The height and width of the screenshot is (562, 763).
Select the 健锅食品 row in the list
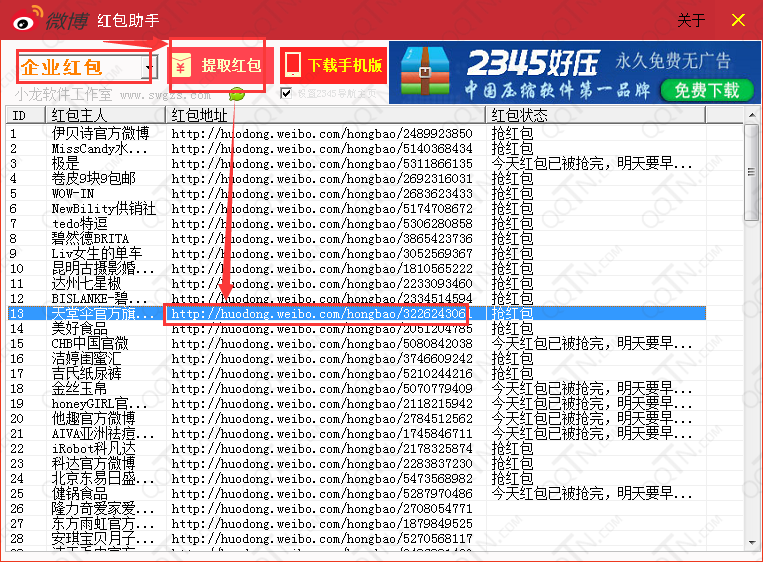coord(80,493)
